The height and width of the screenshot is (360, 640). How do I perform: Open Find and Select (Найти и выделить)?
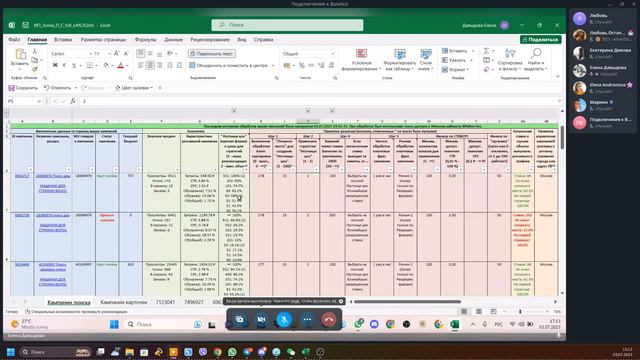pyautogui.click(x=536, y=60)
